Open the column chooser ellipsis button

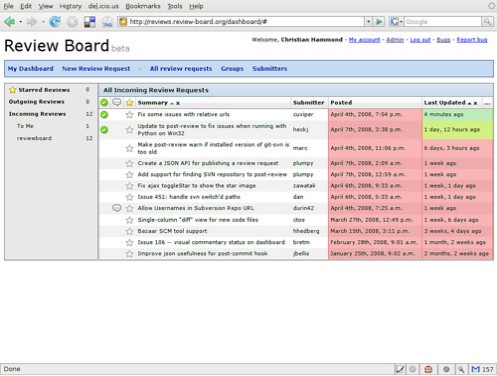pyautogui.click(x=487, y=103)
